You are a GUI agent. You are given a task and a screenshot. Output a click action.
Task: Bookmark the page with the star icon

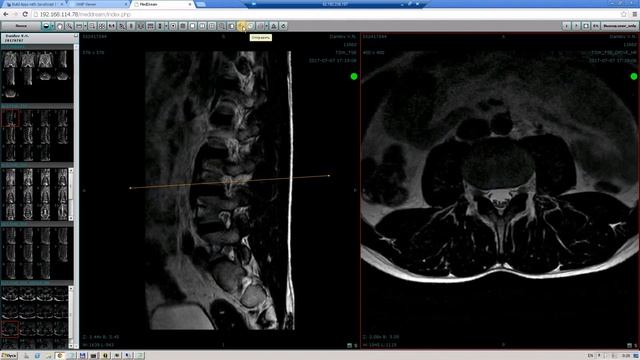624,14
